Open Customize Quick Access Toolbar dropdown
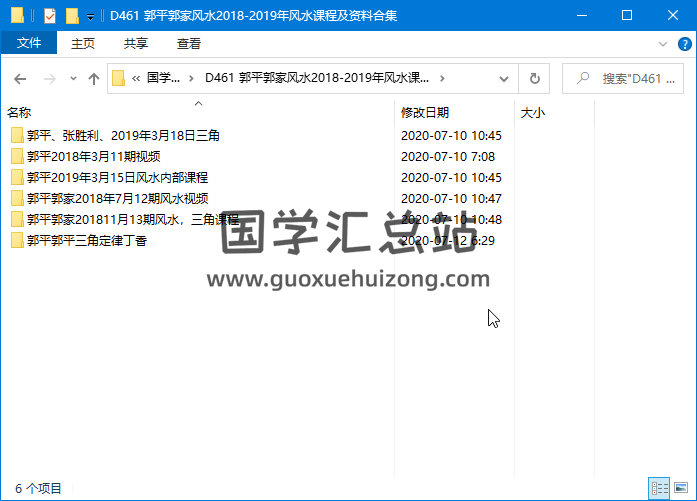The width and height of the screenshot is (697, 501). (90, 17)
